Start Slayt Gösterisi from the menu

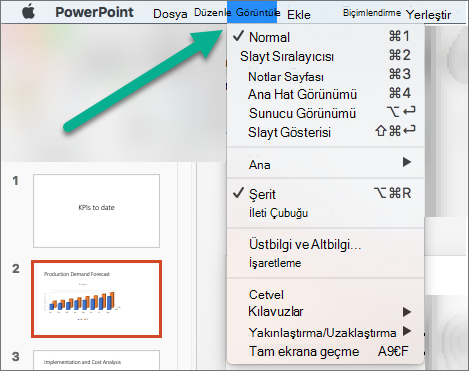coord(325,132)
